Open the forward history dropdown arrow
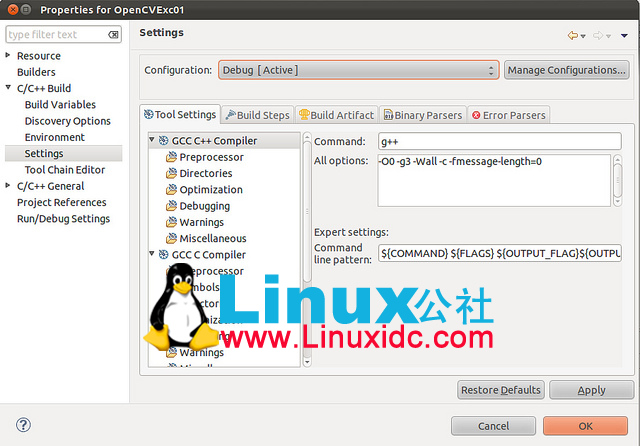The image size is (640, 446). tap(609, 36)
